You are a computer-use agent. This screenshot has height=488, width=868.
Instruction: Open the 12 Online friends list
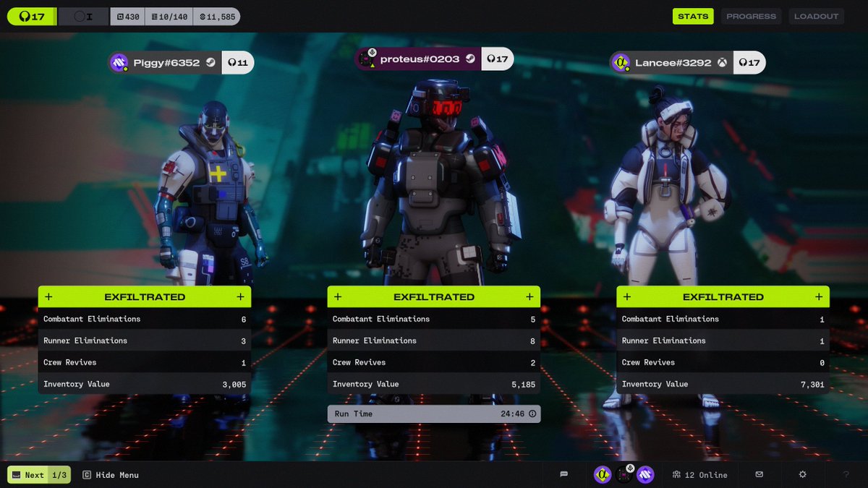tap(699, 474)
